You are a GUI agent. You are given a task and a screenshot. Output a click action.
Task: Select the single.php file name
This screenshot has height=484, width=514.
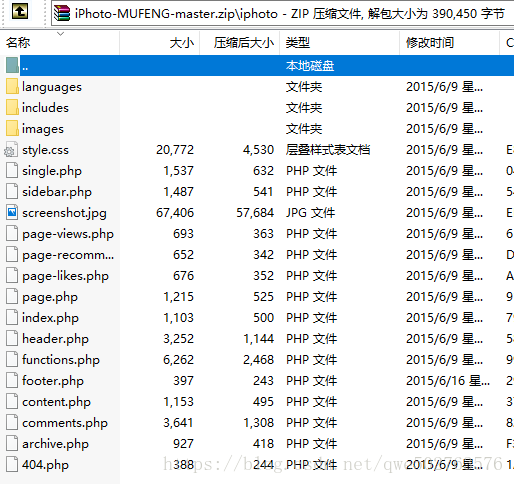pyautogui.click(x=52, y=171)
